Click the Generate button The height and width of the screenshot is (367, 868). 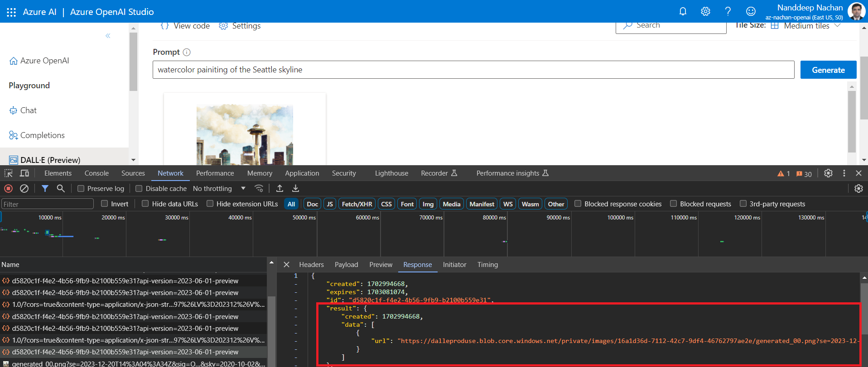(x=828, y=70)
